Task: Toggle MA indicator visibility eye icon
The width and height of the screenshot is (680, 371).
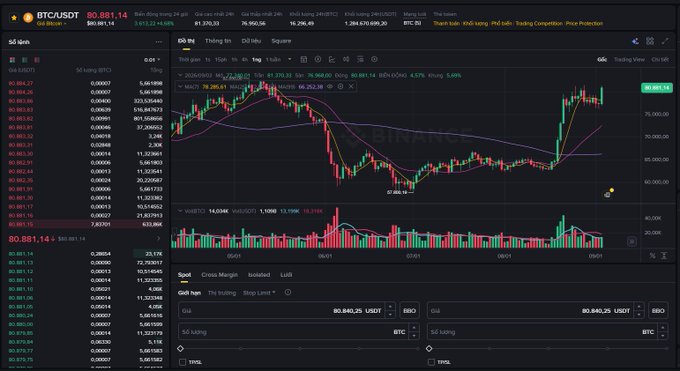Action: pyautogui.click(x=330, y=87)
